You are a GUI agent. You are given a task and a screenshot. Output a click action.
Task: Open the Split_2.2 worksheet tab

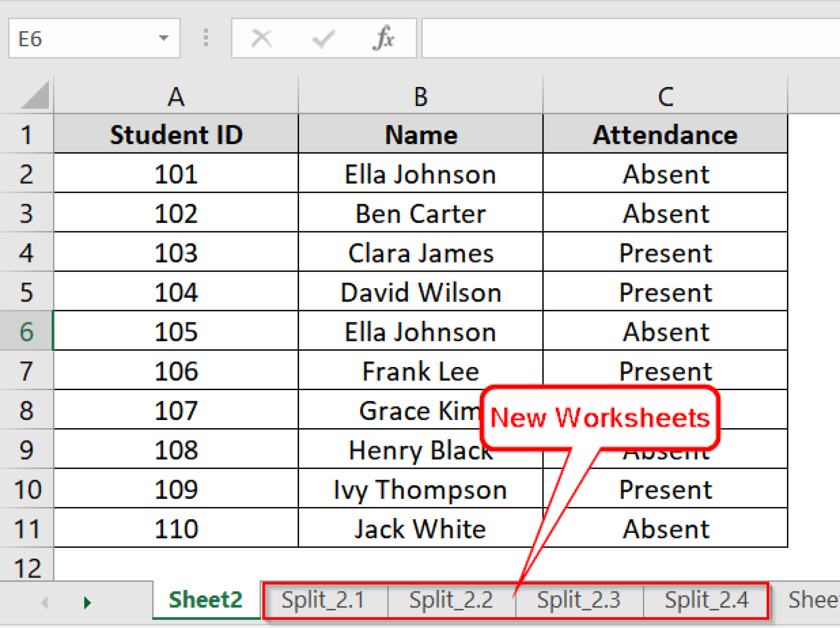point(451,600)
